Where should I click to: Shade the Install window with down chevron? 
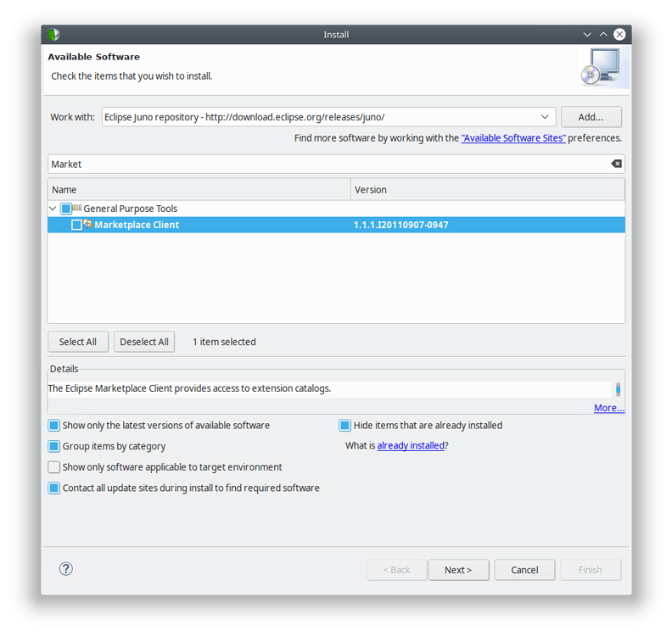[587, 34]
